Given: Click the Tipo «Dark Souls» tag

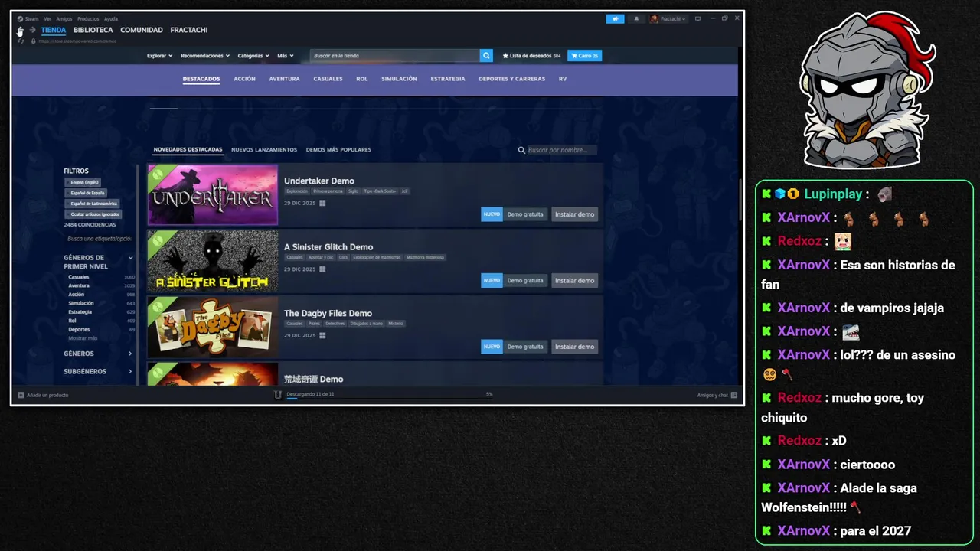Looking at the screenshot, I should click(380, 191).
